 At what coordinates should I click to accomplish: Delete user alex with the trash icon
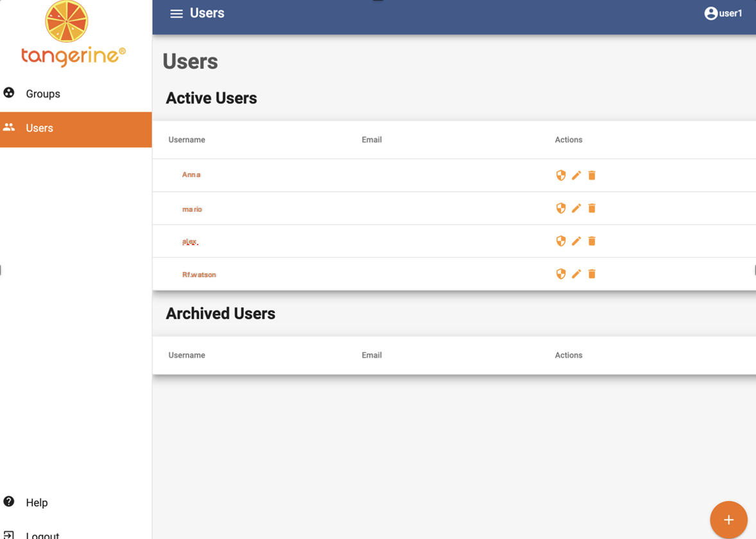click(x=592, y=241)
